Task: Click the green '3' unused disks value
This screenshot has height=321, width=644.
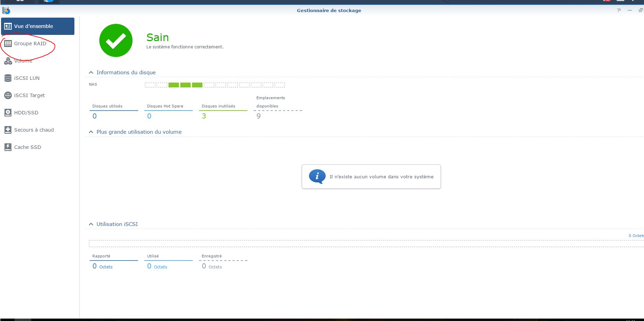Action: (204, 116)
